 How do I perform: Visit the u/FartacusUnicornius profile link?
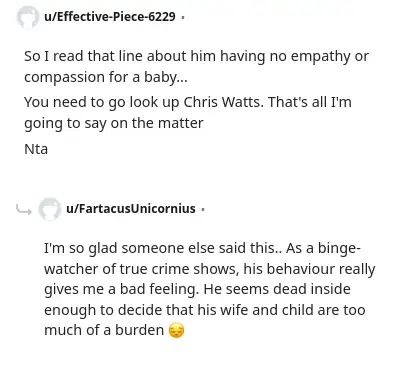[x=131, y=209]
